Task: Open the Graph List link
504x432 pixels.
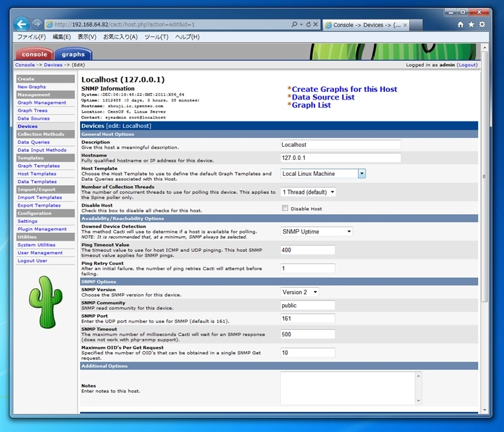Action: (x=311, y=105)
